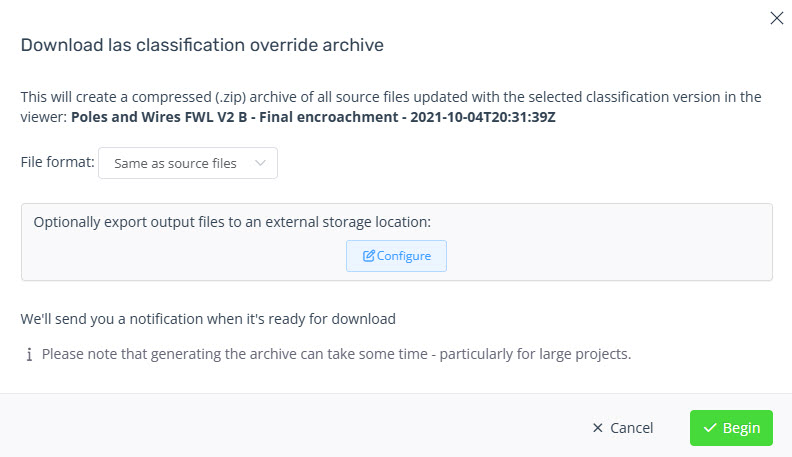This screenshot has width=792, height=457.
Task: Click the 'We'll send you a notification' line
Action: tap(208, 319)
